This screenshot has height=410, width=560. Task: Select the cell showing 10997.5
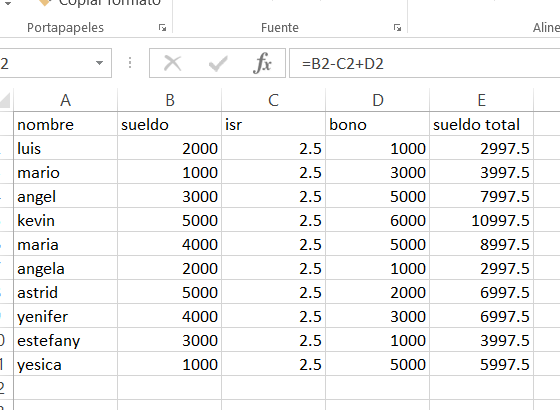(481, 220)
